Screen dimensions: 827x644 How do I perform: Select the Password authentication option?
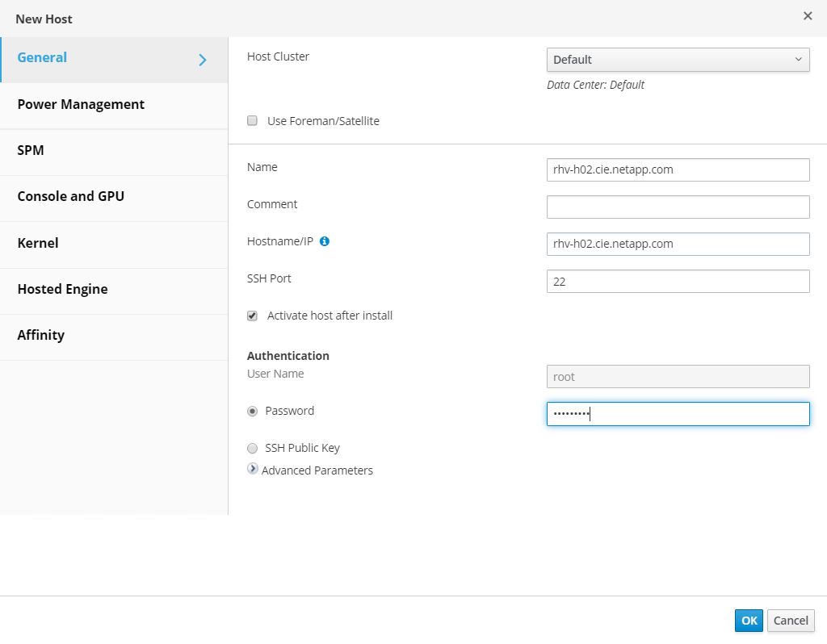click(x=253, y=411)
